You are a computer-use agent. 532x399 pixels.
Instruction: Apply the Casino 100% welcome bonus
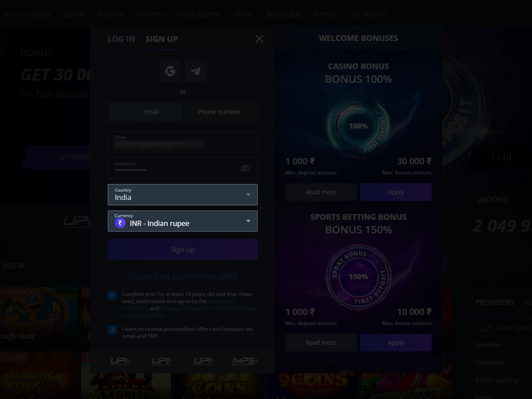395,192
